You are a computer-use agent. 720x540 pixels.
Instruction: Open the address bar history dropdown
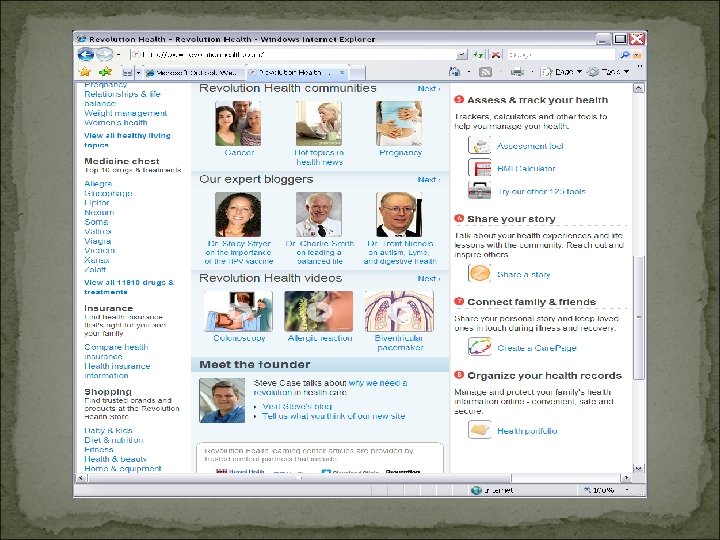pyautogui.click(x=462, y=55)
